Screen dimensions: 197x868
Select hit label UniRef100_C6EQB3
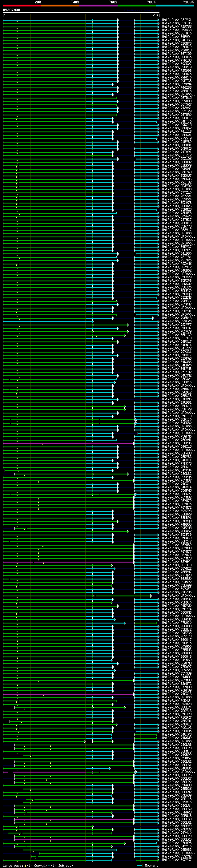177,850
